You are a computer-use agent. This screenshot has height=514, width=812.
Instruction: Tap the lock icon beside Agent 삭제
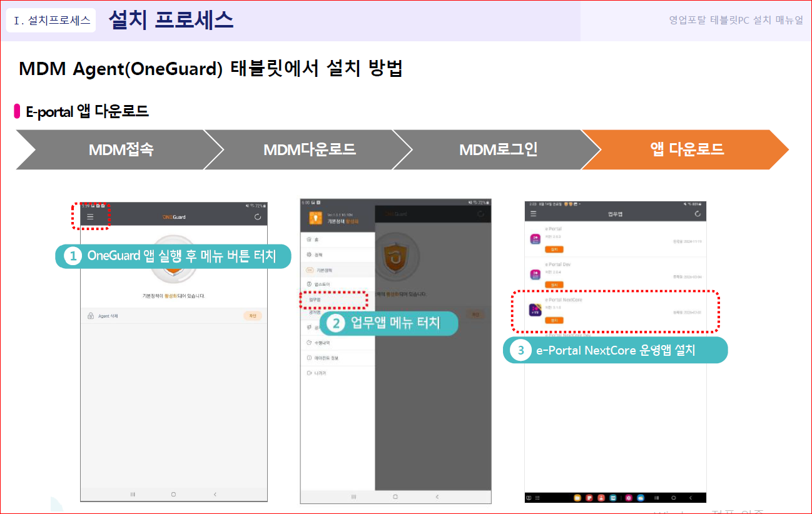(91, 316)
